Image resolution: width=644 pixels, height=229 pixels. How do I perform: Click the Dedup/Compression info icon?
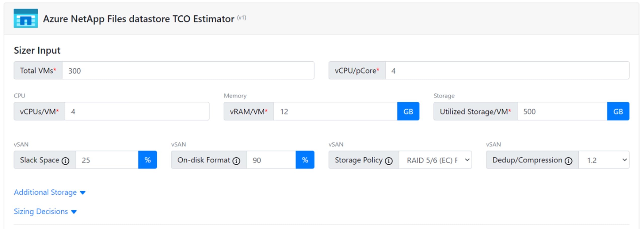(569, 161)
